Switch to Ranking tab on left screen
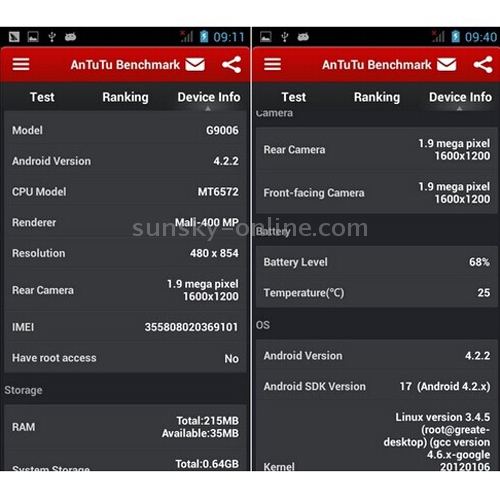The width and height of the screenshot is (500, 500). 125,97
